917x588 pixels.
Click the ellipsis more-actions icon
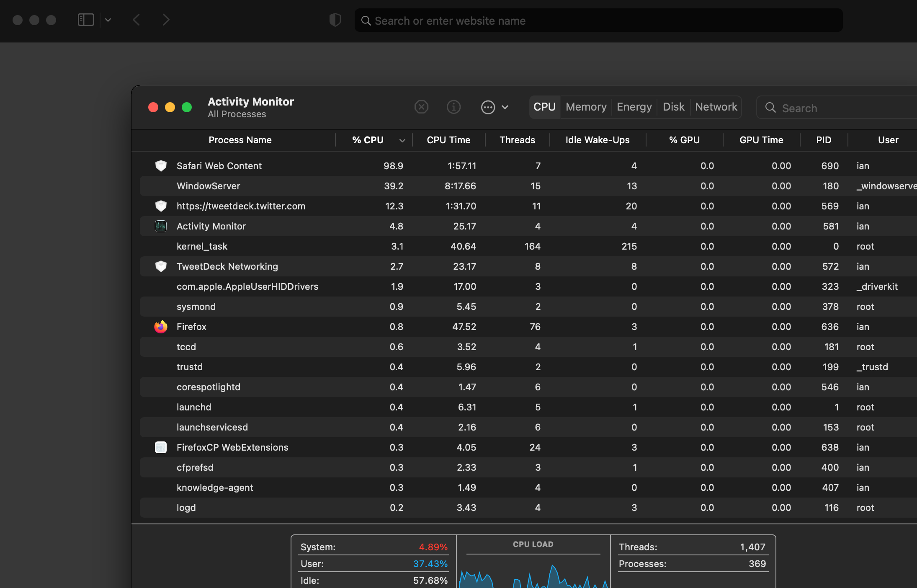(488, 107)
